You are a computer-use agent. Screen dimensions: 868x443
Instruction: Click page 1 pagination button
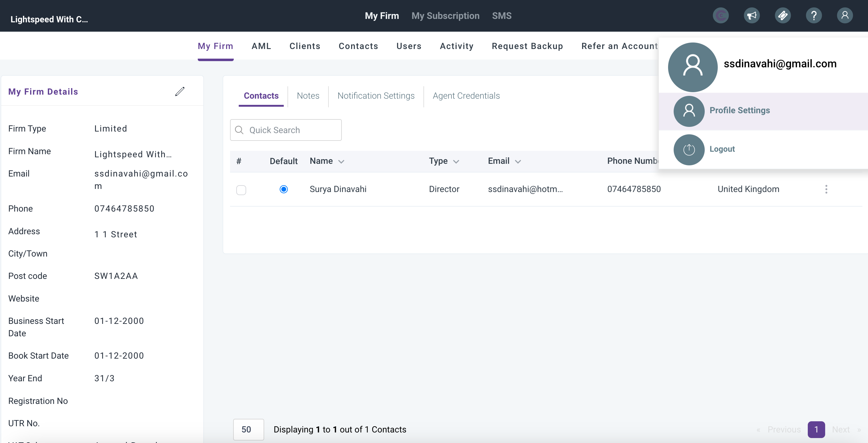point(816,429)
